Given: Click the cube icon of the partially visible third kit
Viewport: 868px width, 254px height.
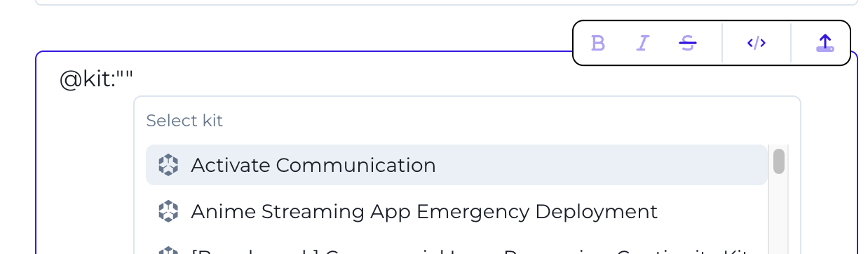Looking at the screenshot, I should click(x=168, y=250).
